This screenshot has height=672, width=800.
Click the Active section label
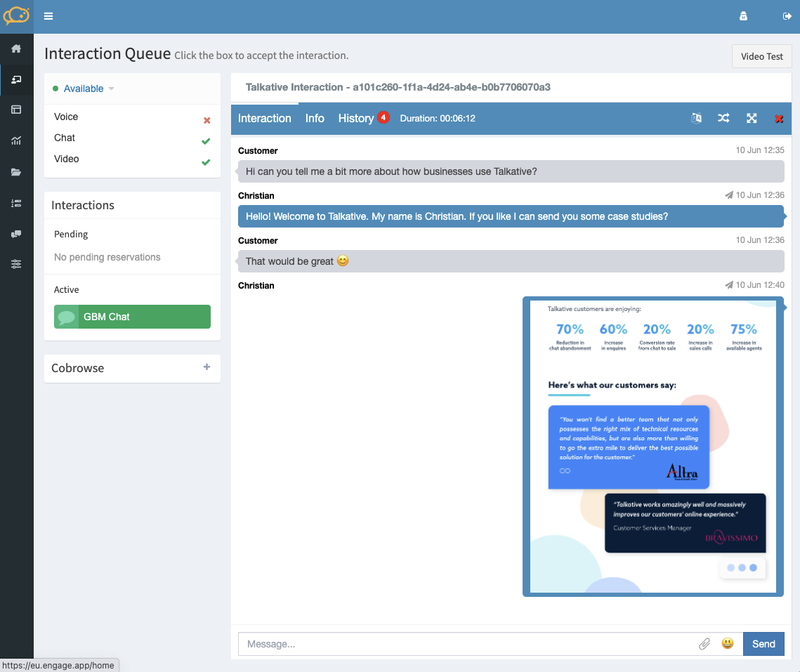[x=66, y=290]
